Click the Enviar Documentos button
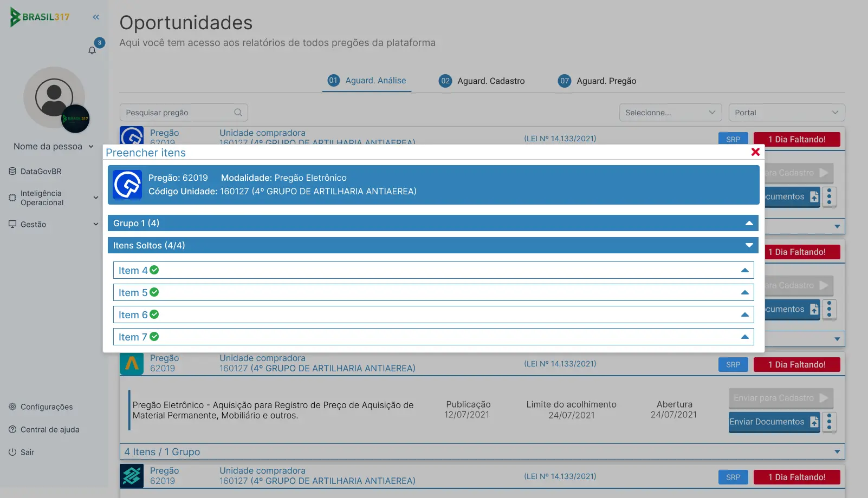 (x=774, y=422)
